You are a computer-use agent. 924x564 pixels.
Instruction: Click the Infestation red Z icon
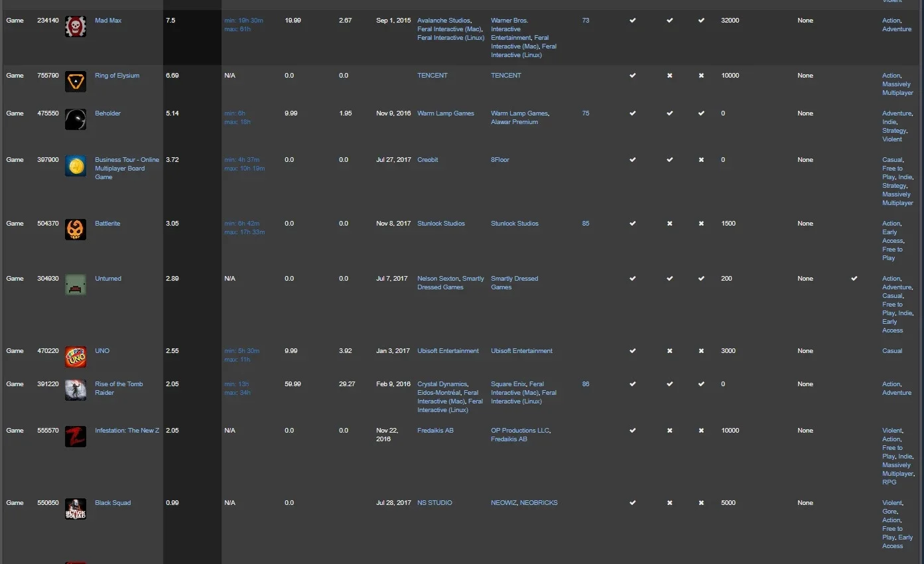pyautogui.click(x=76, y=437)
